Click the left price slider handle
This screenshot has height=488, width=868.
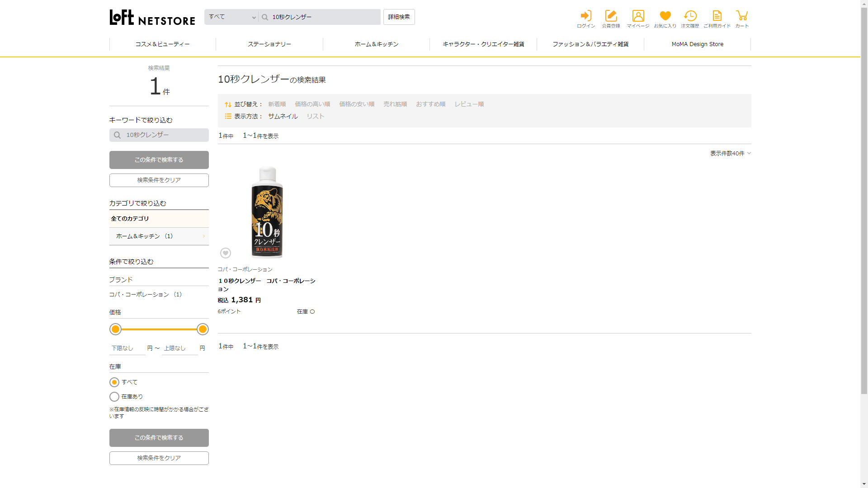coord(116,329)
